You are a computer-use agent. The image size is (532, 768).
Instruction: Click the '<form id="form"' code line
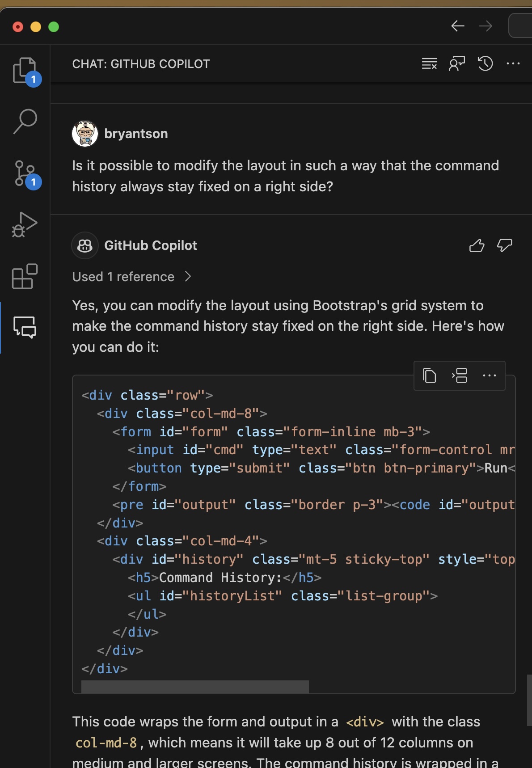pos(271,432)
